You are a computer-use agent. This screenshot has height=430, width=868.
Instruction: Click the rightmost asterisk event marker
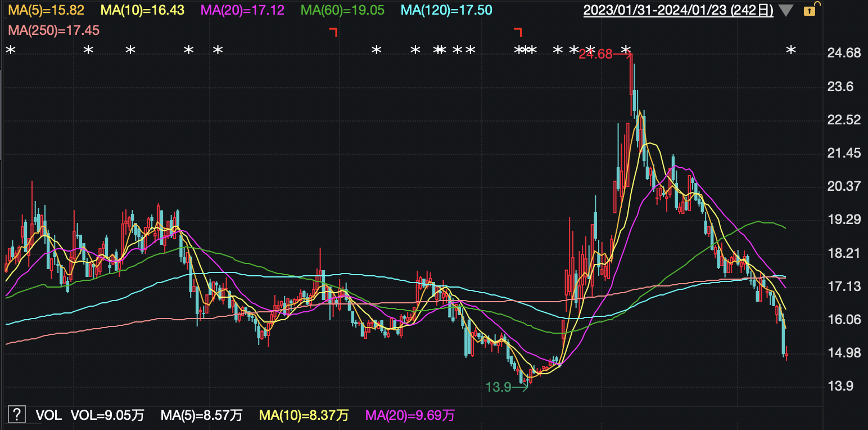click(x=791, y=51)
